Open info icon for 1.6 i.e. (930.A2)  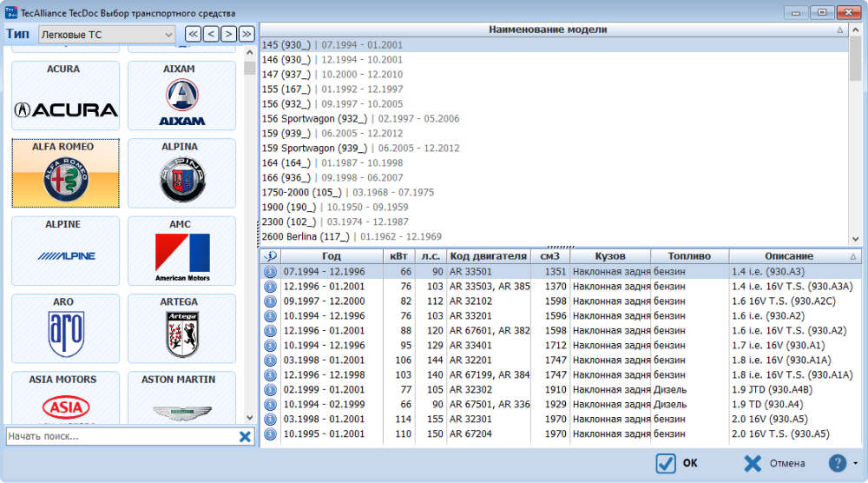270,315
